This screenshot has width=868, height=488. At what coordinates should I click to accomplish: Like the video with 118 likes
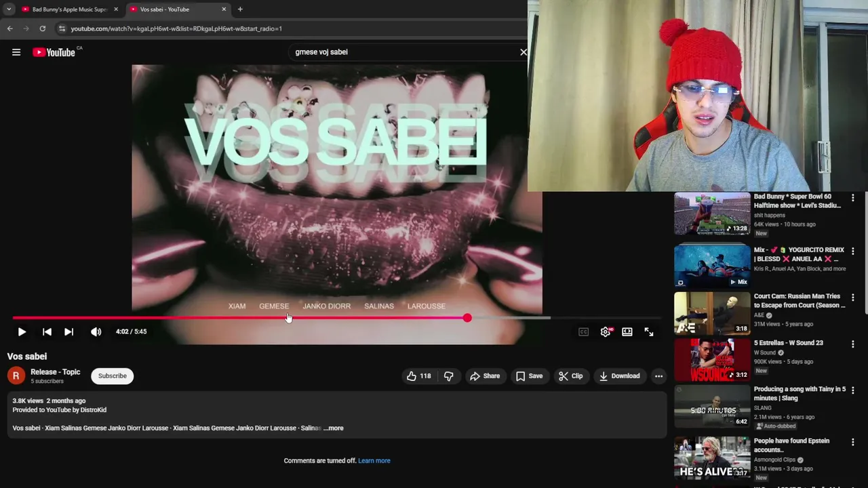[x=418, y=376]
